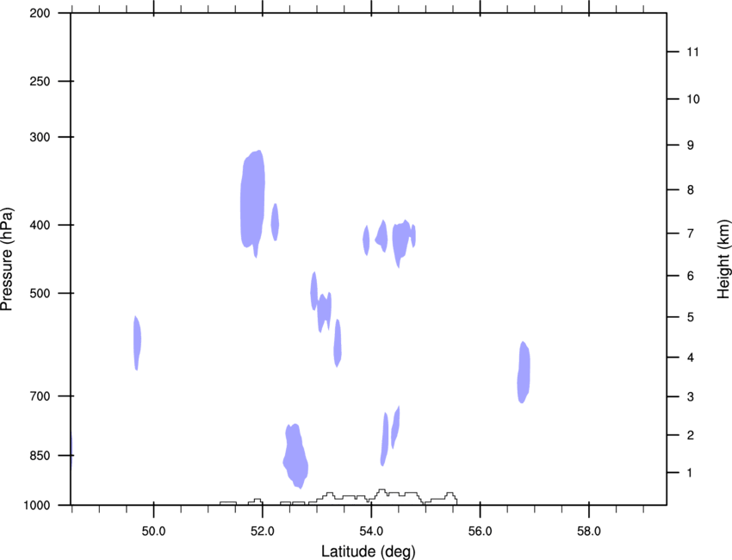
Task: Click the 50.0 latitude tick label
Action: [x=153, y=532]
